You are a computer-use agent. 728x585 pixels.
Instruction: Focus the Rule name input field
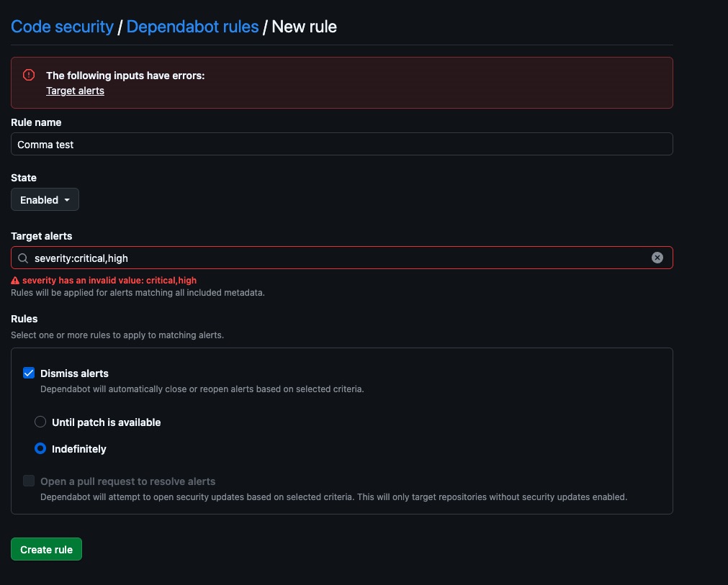(342, 145)
